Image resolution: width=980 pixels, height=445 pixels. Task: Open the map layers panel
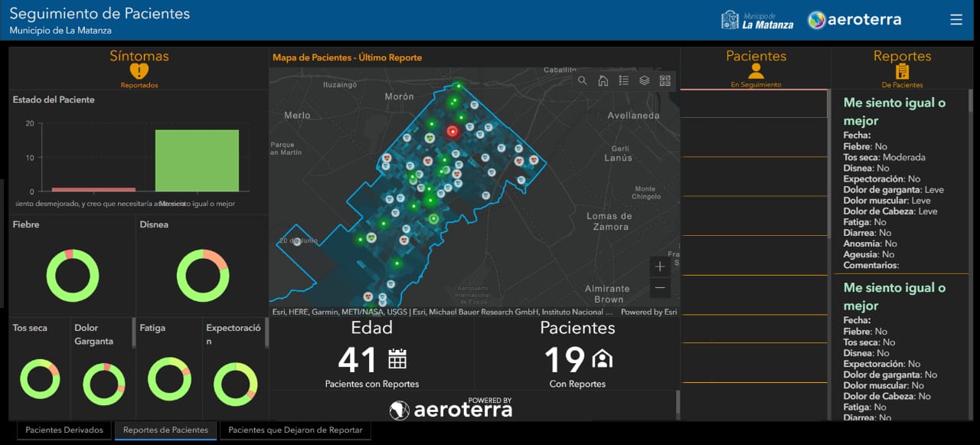pos(645,80)
